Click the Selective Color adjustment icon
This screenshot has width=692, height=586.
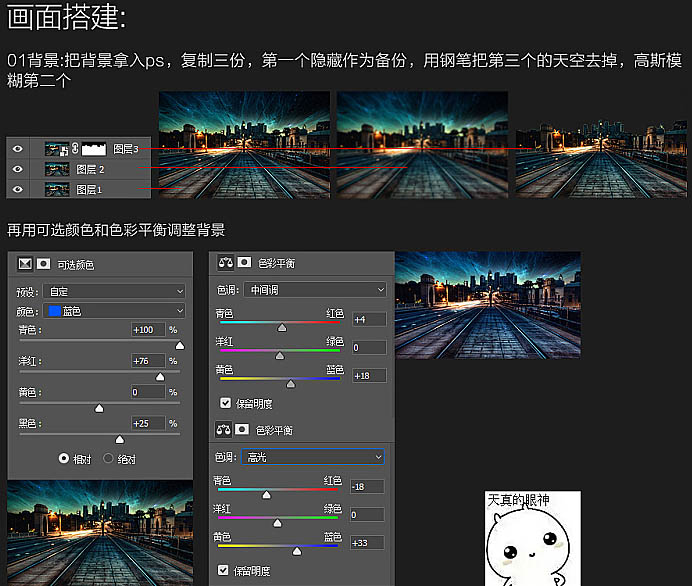point(25,264)
